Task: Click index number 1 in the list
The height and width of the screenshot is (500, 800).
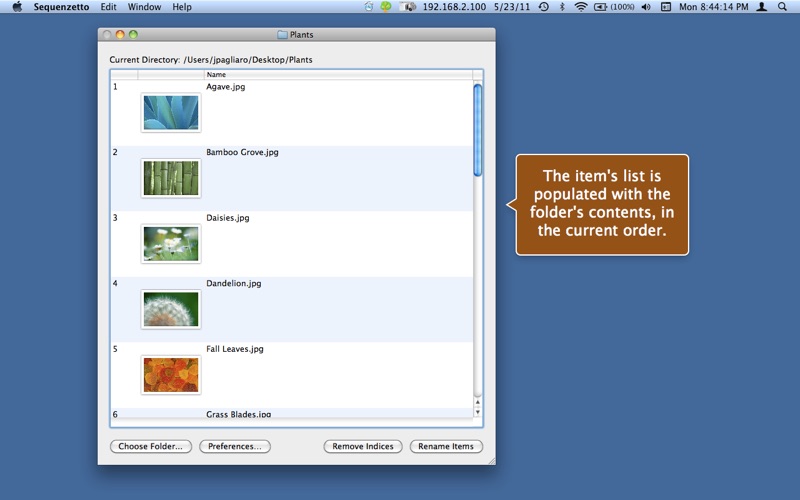Action: click(115, 87)
